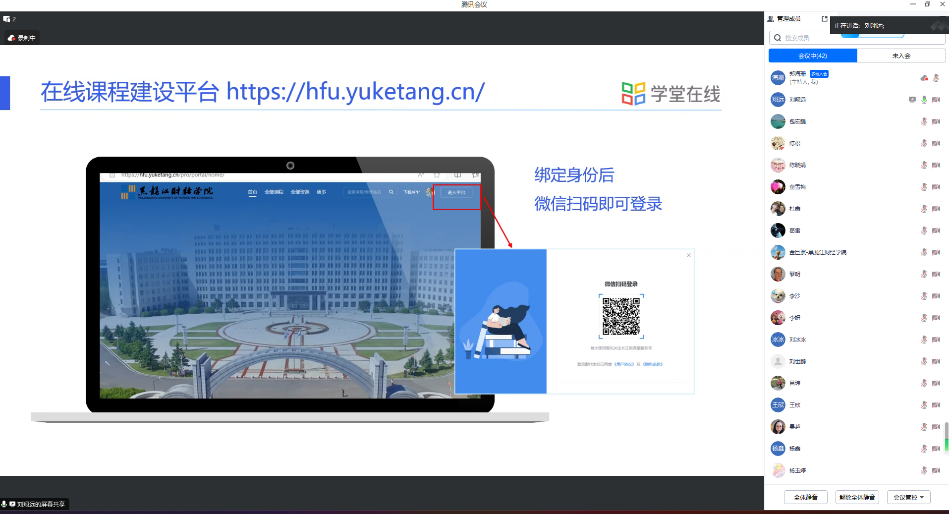The height and width of the screenshot is (514, 949).
Task: Click the 学堂在线 logo on the slide
Action: [670, 94]
